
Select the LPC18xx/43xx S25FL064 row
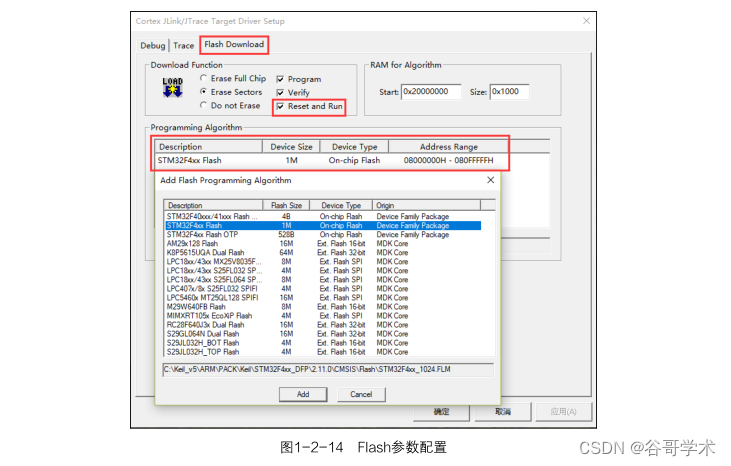pos(323,280)
